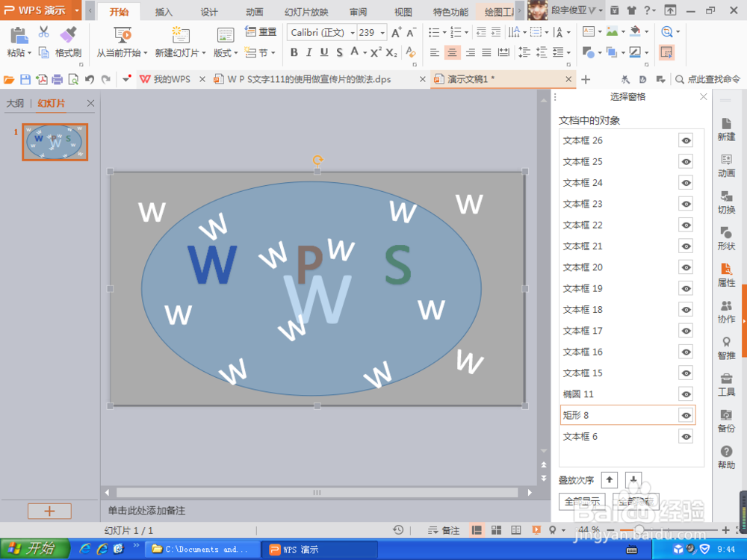The image size is (747, 560).
Task: Move object up in stacking order
Action: [x=610, y=480]
